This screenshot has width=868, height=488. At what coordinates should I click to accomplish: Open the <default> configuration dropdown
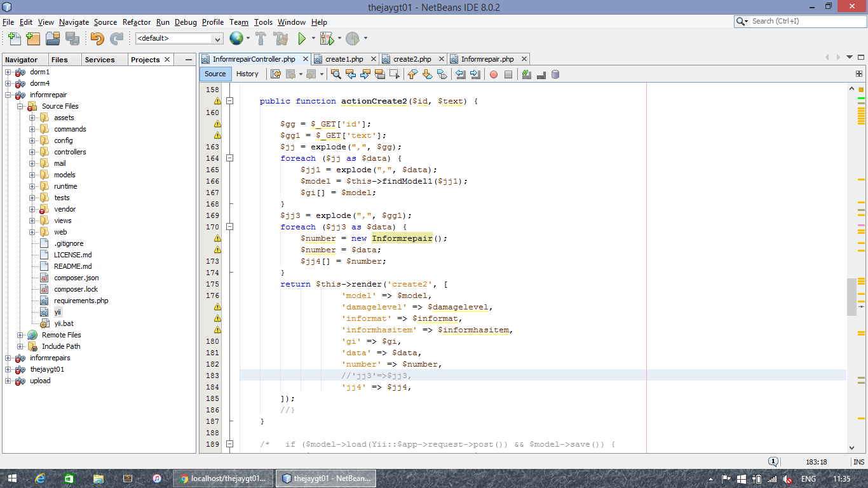coord(179,38)
